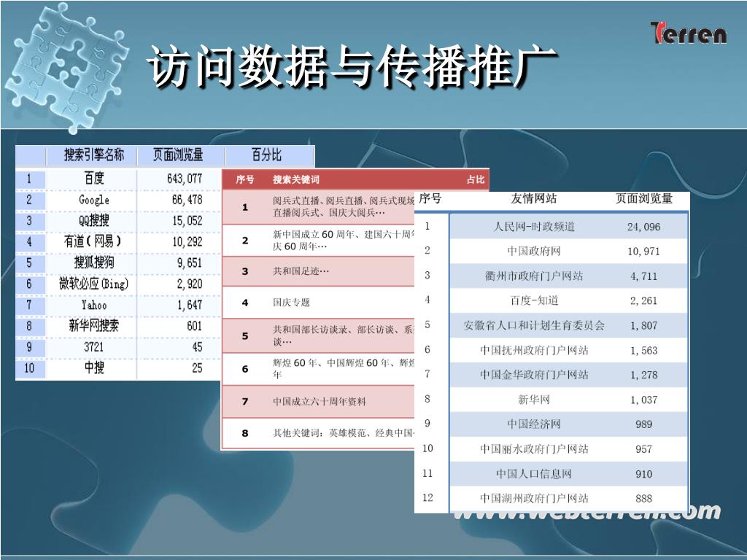
Task: Click the value 9,651
Action: tap(190, 262)
